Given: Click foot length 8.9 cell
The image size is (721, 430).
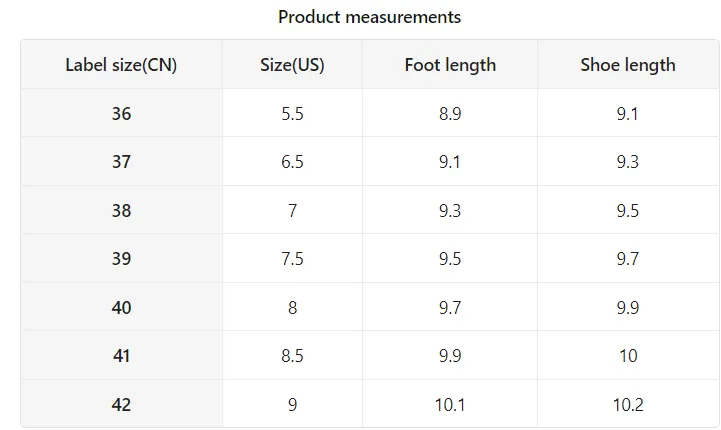Looking at the screenshot, I should [450, 113].
